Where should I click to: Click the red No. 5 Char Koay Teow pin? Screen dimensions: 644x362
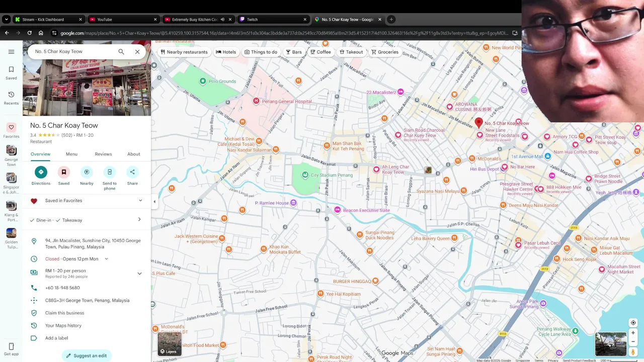[x=479, y=123]
